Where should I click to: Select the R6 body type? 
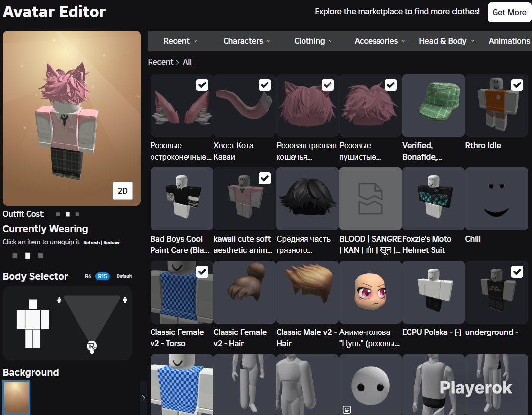(x=88, y=276)
